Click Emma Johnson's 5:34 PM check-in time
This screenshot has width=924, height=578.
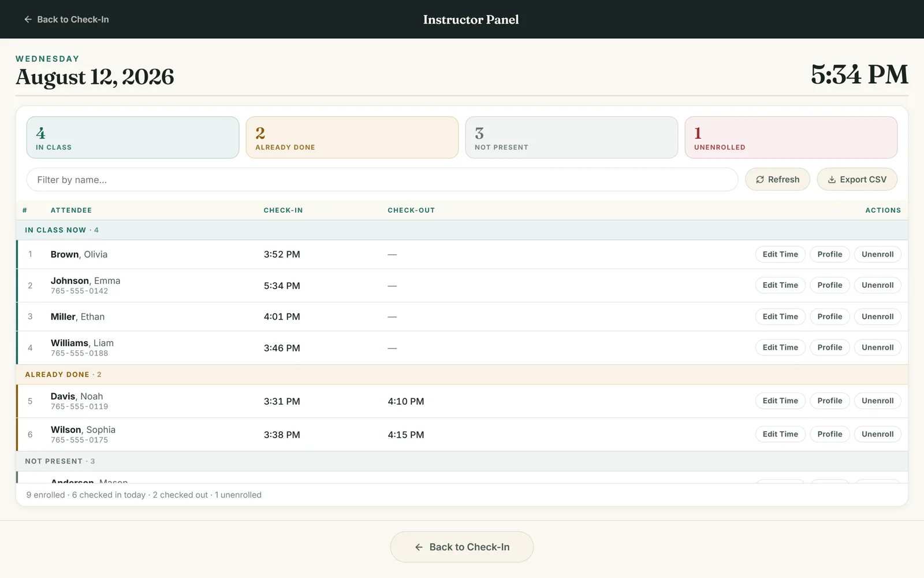282,286
